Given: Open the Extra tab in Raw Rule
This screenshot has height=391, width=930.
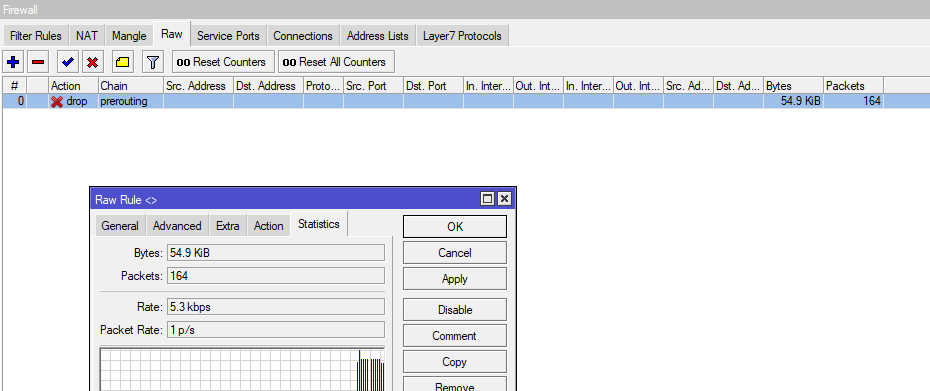Looking at the screenshot, I should point(228,225).
